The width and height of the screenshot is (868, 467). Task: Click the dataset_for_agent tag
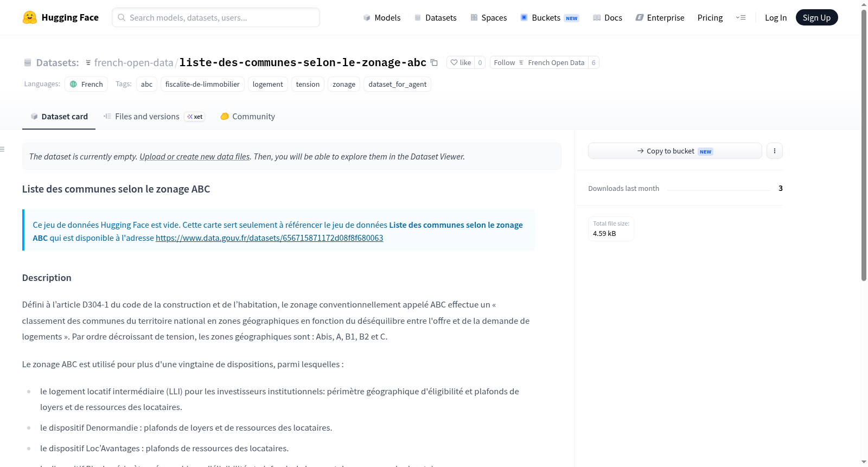tap(397, 84)
